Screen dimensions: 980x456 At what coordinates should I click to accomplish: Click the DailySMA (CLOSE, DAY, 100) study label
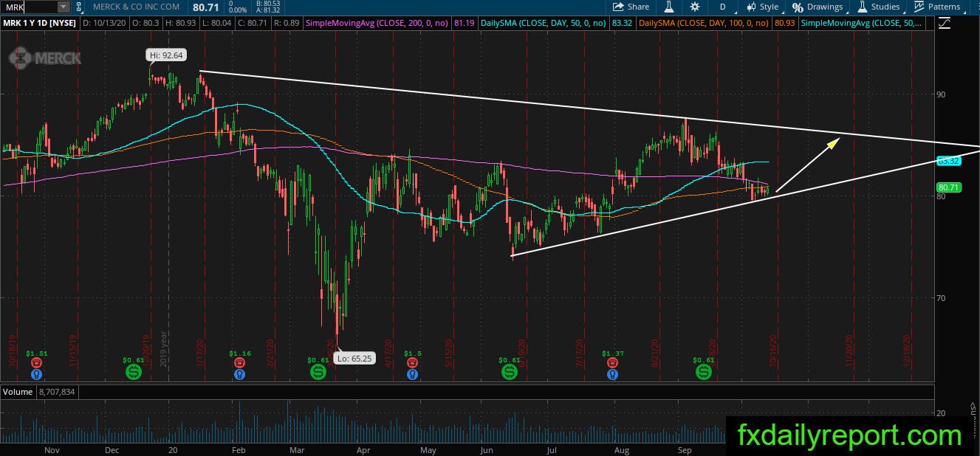tap(703, 23)
